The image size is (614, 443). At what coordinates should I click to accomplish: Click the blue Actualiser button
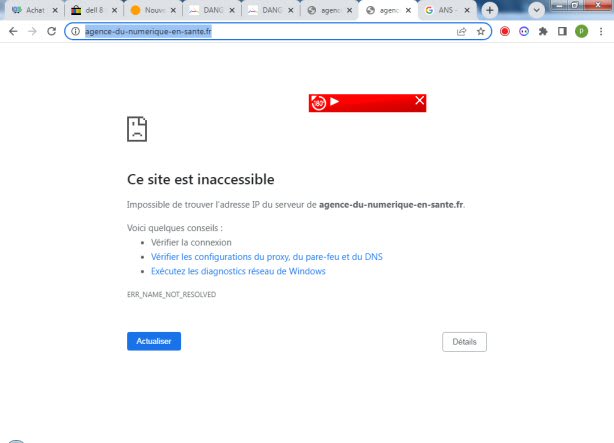pos(153,341)
